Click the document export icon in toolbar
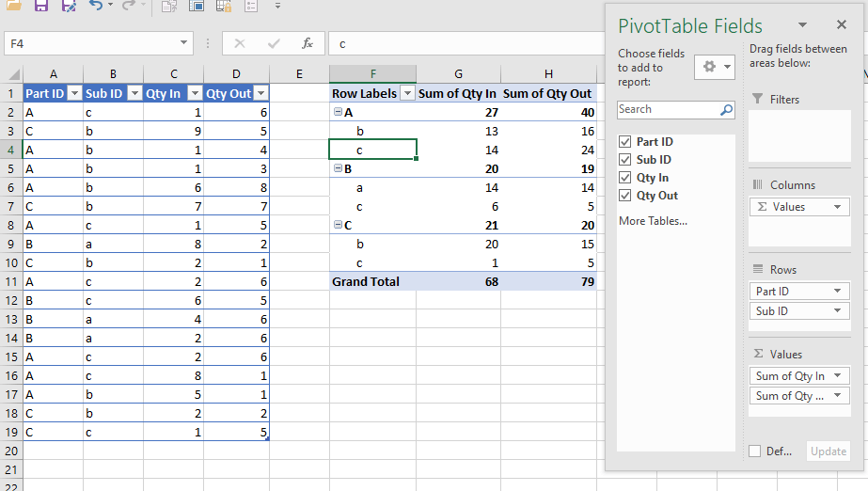This screenshot has width=868, height=491. tap(169, 6)
